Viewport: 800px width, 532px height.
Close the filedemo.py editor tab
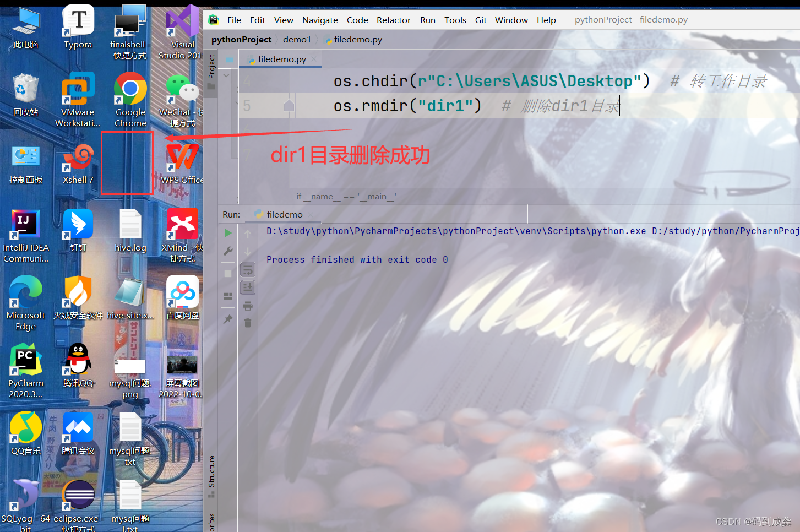(x=314, y=59)
